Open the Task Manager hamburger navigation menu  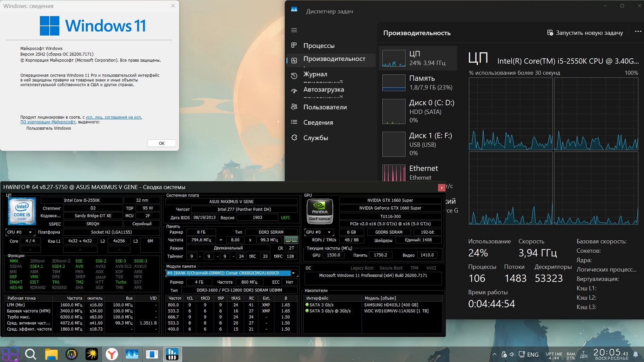[294, 30]
